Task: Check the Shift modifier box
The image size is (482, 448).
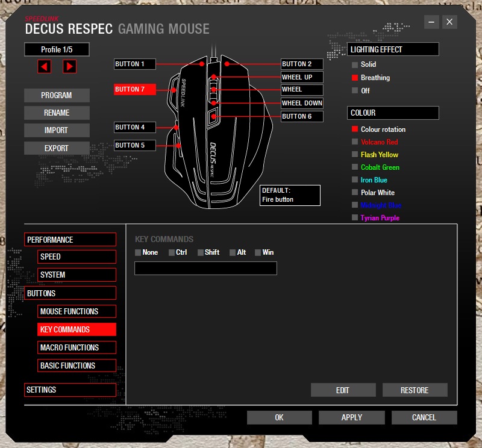Action: point(201,252)
